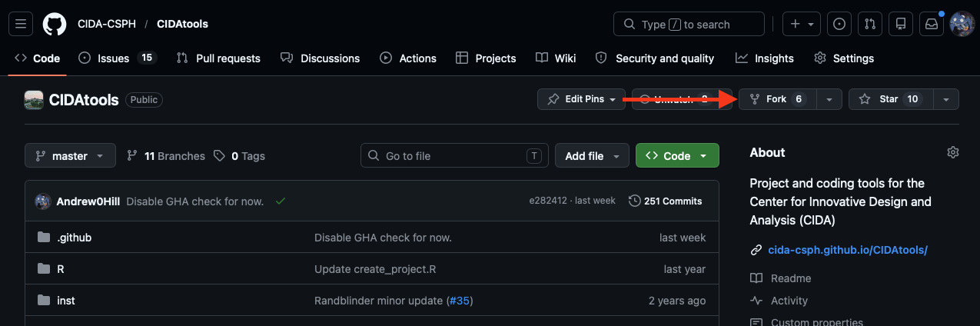Open commit hash e282412
The image size is (980, 326).
pyautogui.click(x=548, y=201)
